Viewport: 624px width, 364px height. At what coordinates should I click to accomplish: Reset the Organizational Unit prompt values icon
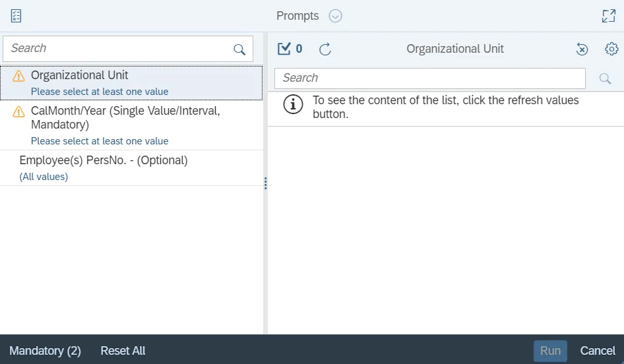tap(582, 49)
